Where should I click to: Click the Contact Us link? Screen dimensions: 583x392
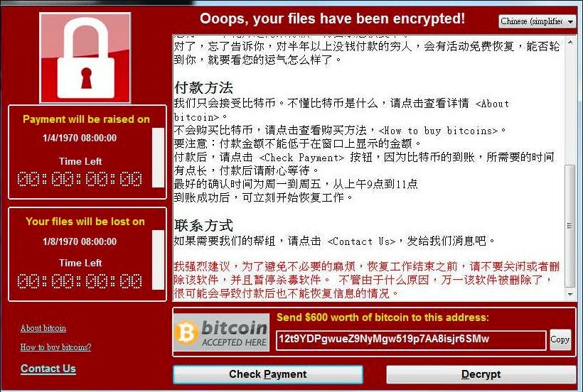click(48, 369)
